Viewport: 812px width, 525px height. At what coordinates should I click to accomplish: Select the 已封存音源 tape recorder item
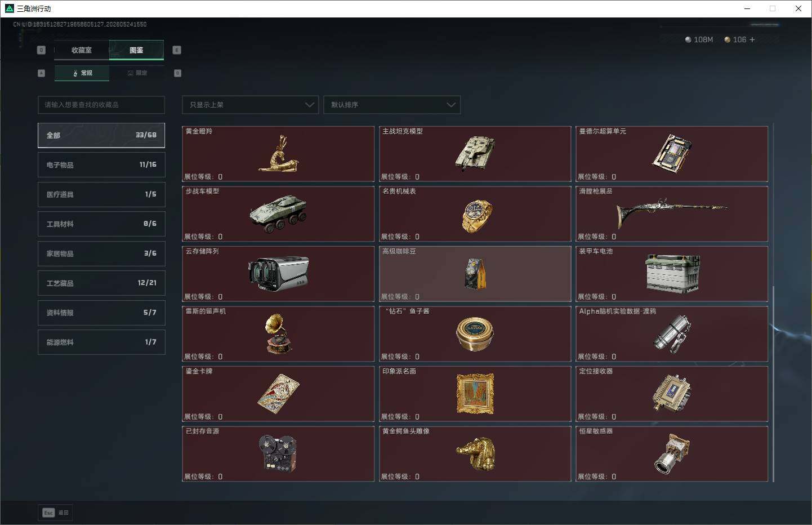[278, 454]
